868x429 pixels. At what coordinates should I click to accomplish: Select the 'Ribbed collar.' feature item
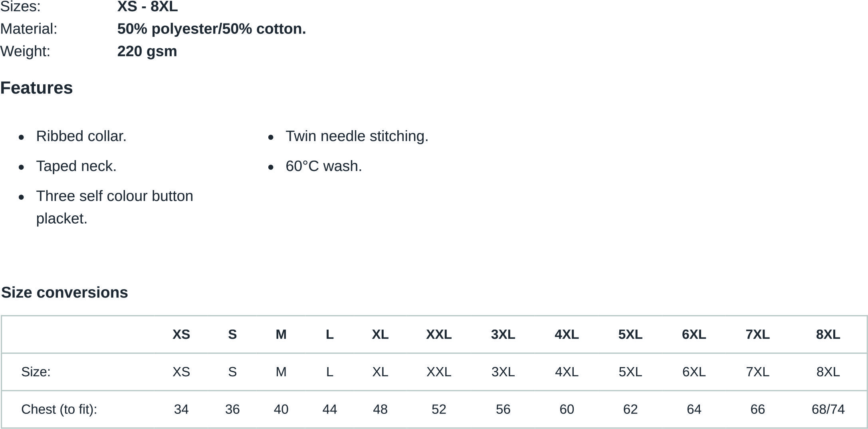tap(81, 136)
